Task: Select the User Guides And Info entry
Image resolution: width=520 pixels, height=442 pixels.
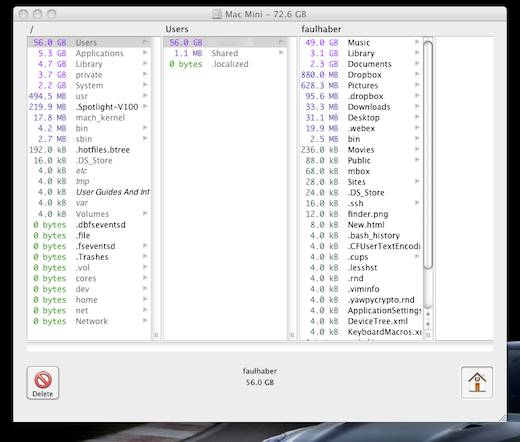Action: pyautogui.click(x=89, y=192)
